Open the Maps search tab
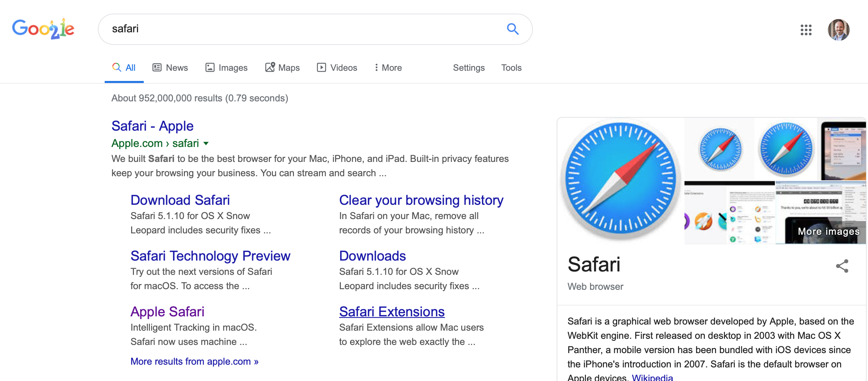Image resolution: width=868 pixels, height=381 pixels. click(x=282, y=68)
